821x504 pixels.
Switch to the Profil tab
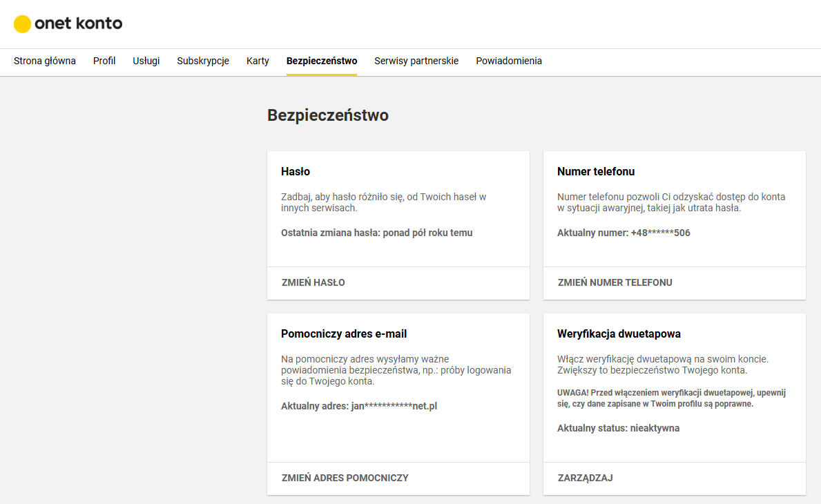tap(104, 61)
